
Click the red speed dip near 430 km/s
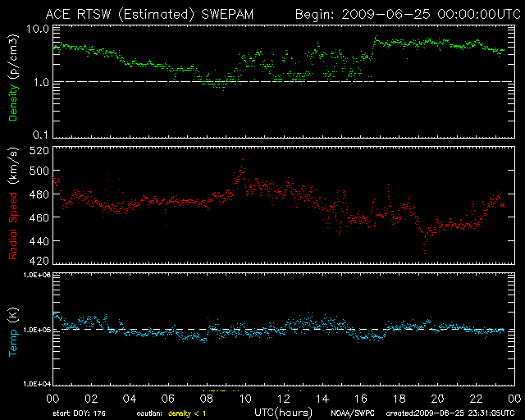(x=425, y=249)
